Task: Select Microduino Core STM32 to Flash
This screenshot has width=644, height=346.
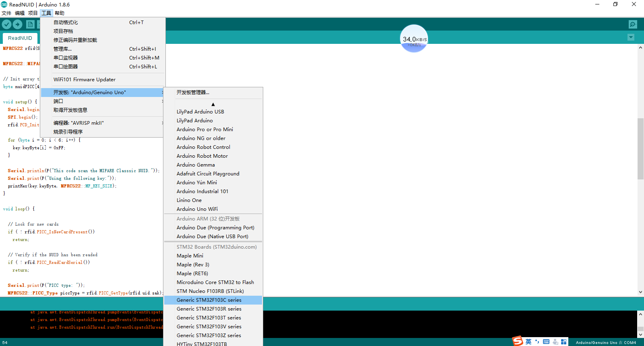Action: point(213,282)
